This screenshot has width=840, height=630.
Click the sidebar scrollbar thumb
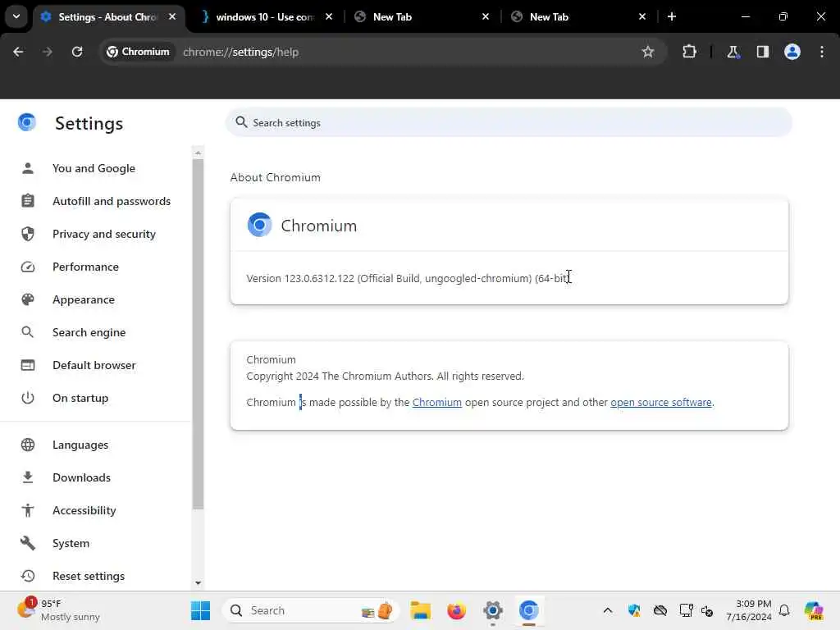click(198, 335)
